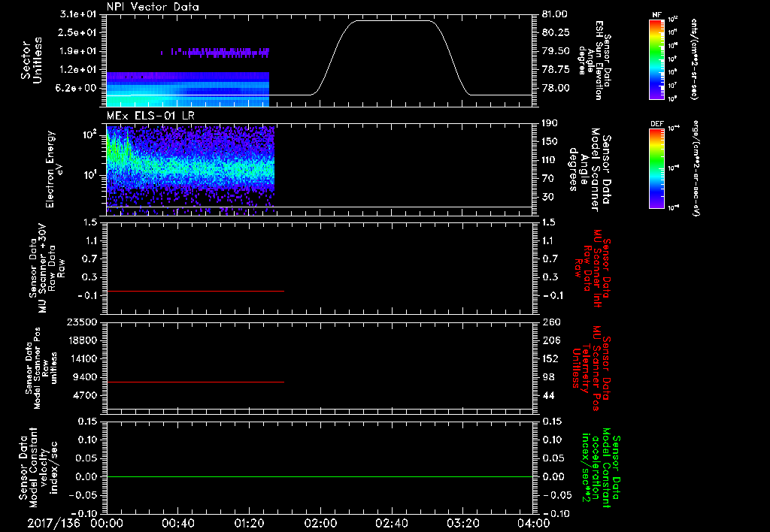Click the "NF" label above the color bar
The width and height of the screenshot is (770, 532).
[x=656, y=15]
